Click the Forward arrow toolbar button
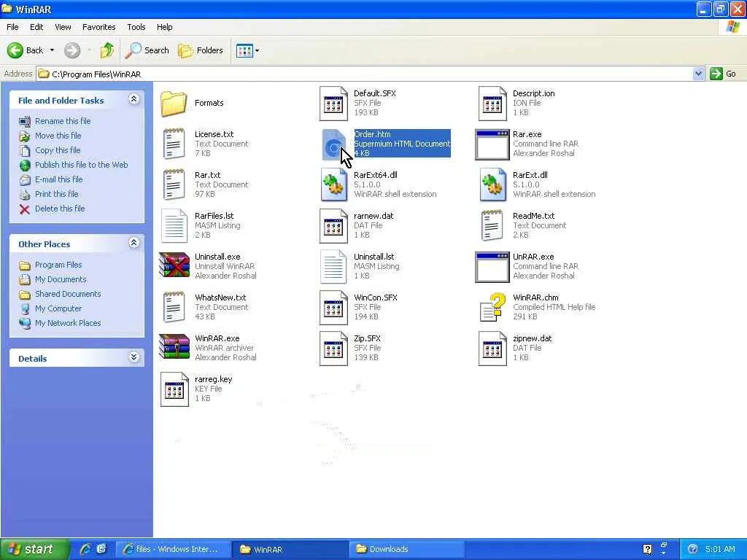Viewport: 747px width, 560px height. coord(72,50)
